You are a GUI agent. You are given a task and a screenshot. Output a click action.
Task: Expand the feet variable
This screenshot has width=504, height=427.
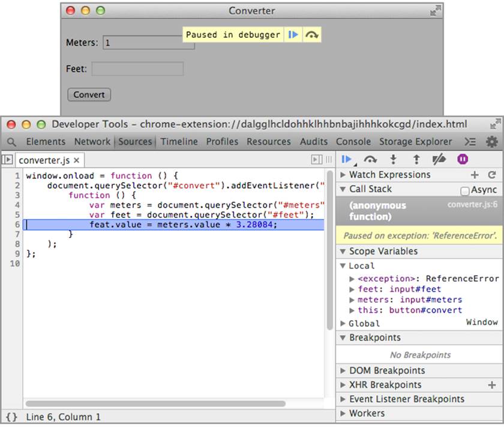click(x=352, y=289)
